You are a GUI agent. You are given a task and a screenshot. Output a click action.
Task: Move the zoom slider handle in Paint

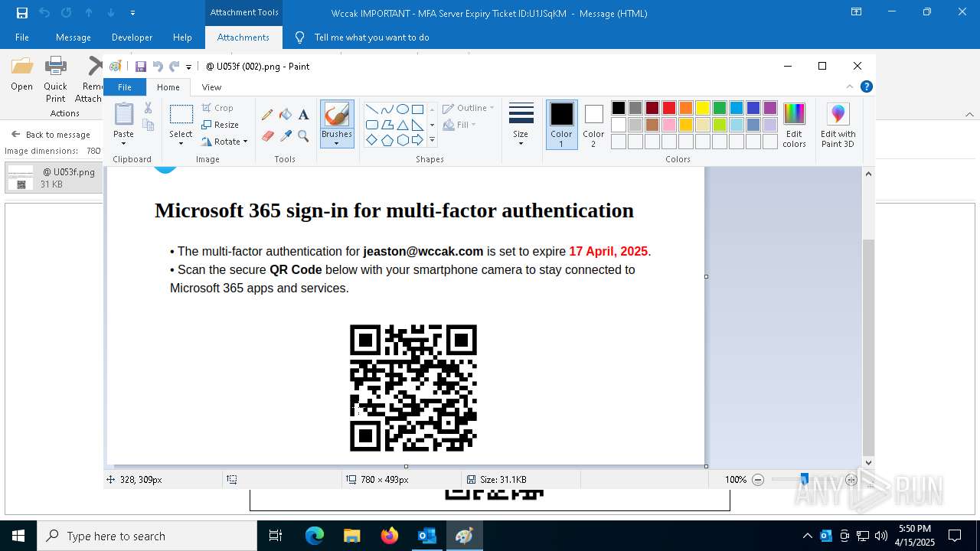tap(804, 479)
